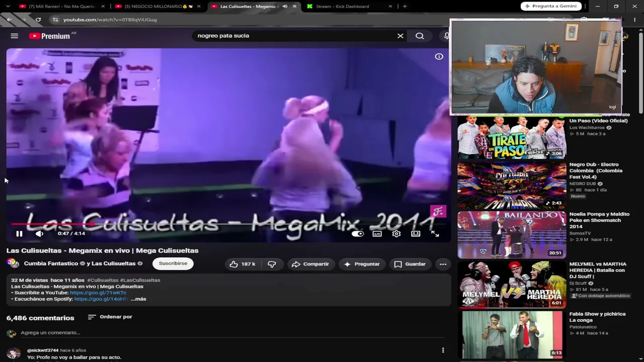The height and width of the screenshot is (362, 644).
Task: Show video info card icon
Action: tap(439, 56)
